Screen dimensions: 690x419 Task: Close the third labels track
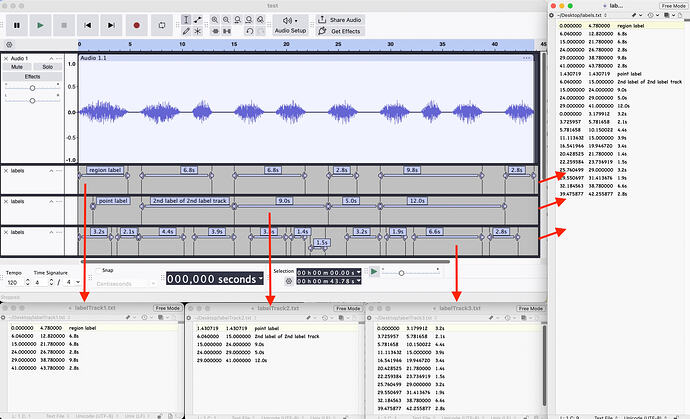(6, 232)
